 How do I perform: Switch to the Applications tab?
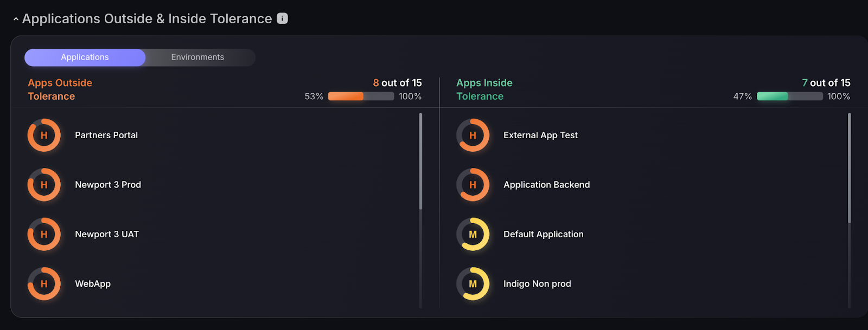85,57
